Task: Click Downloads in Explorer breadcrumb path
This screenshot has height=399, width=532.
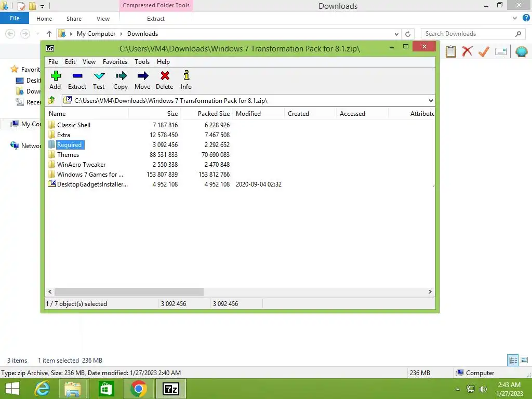Action: (x=142, y=34)
